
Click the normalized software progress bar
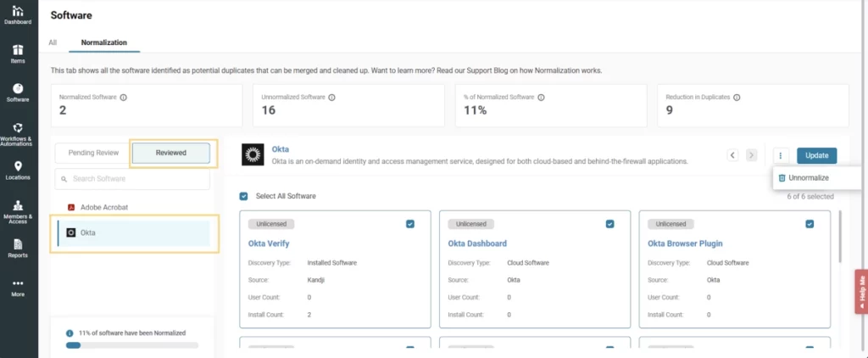pos(132,345)
